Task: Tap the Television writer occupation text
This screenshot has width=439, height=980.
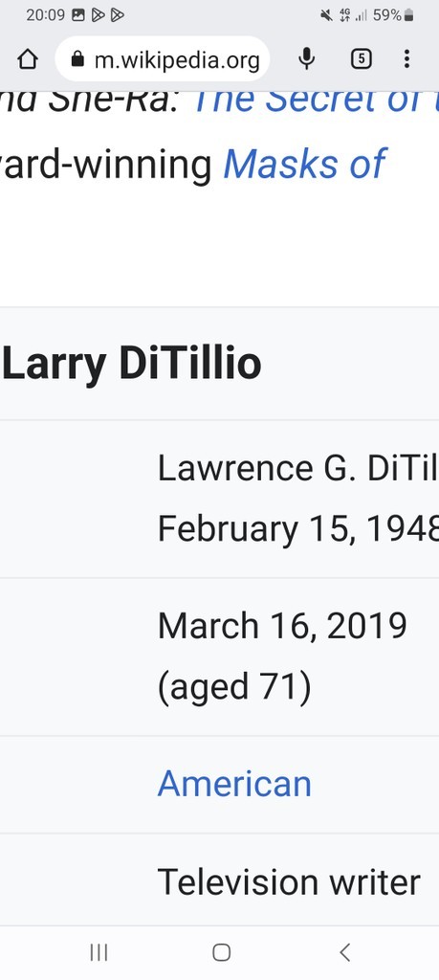Action: [x=289, y=881]
